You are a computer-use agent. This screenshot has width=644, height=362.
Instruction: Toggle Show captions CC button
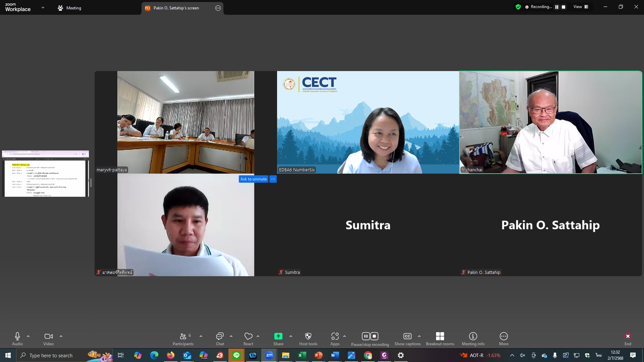pos(407,339)
